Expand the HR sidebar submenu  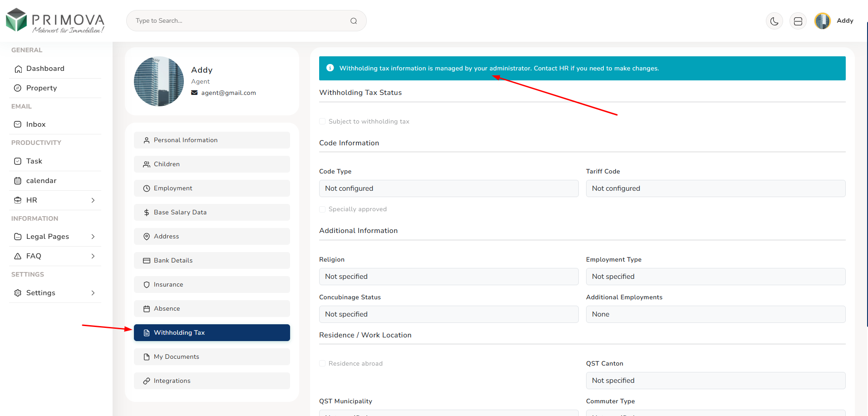click(93, 200)
